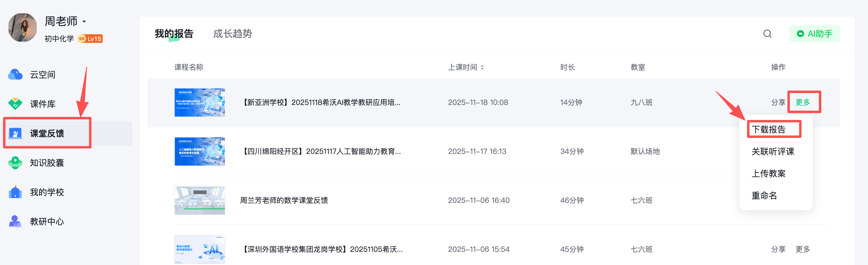
Task: Select the 我的报告 tab
Action: 174,34
